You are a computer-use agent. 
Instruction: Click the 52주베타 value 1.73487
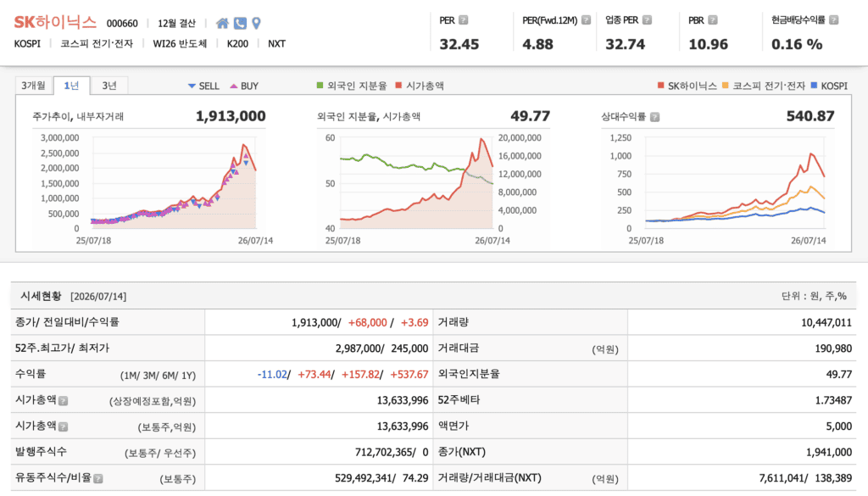[x=833, y=400]
